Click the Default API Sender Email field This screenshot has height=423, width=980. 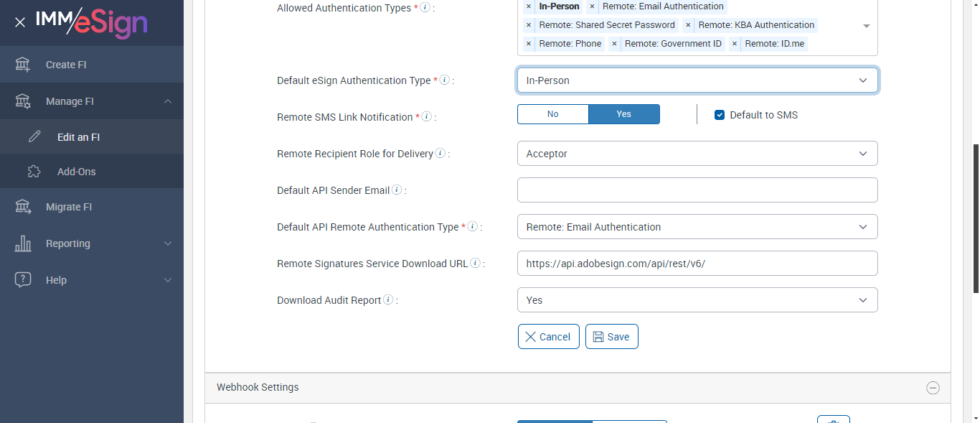point(697,190)
